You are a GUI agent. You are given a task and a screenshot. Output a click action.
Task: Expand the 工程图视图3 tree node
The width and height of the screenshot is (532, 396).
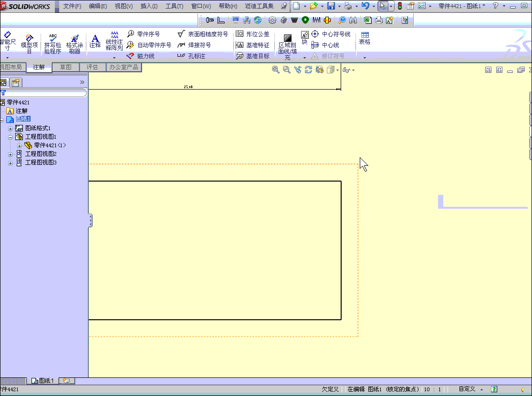10,163
